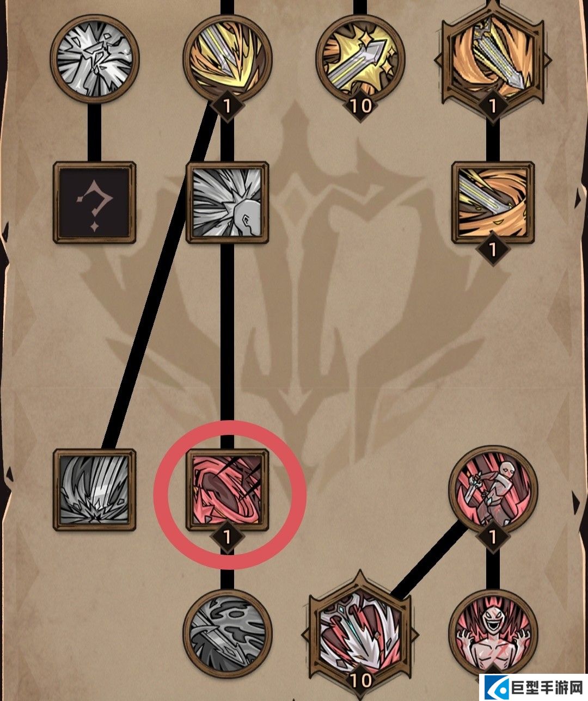Select the grey ground-burst square skill
The image size is (588, 701).
point(94,490)
